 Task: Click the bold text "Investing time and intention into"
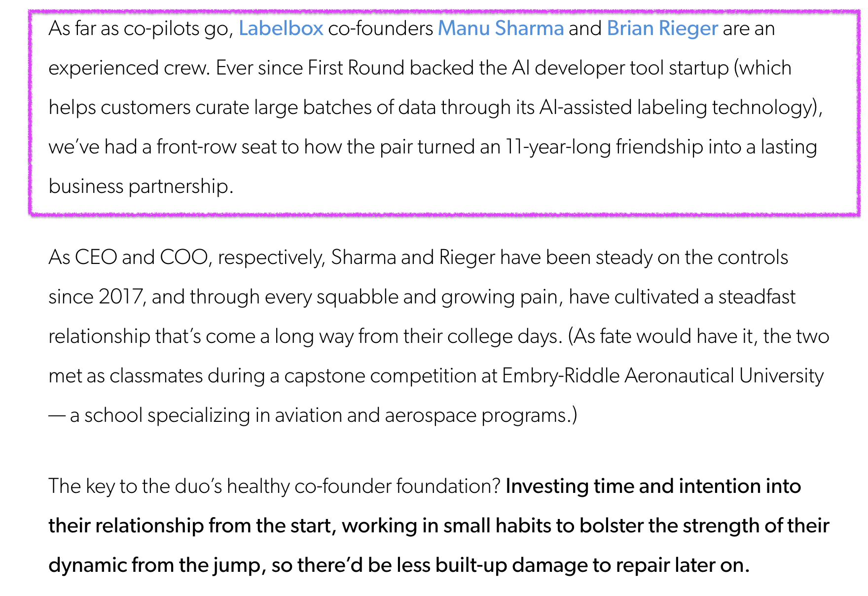(x=653, y=486)
